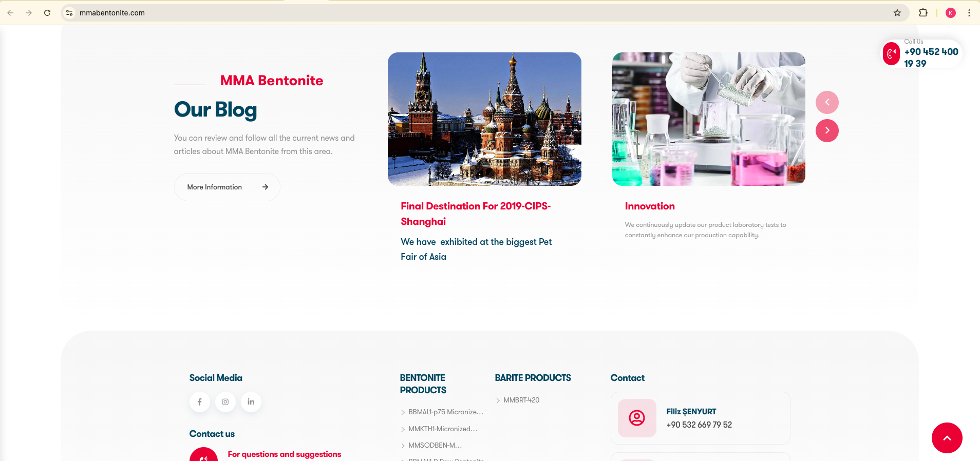
Task: Click the BENTONITE PRODUCTS footer heading
Action: [423, 384]
